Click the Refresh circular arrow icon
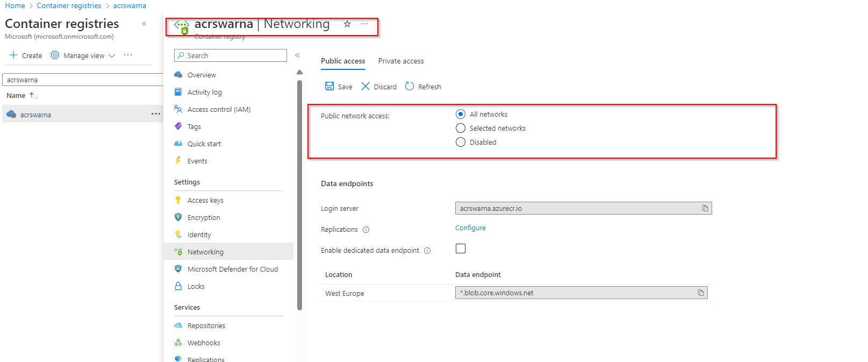Screen dimensions: 868x362 click(410, 87)
